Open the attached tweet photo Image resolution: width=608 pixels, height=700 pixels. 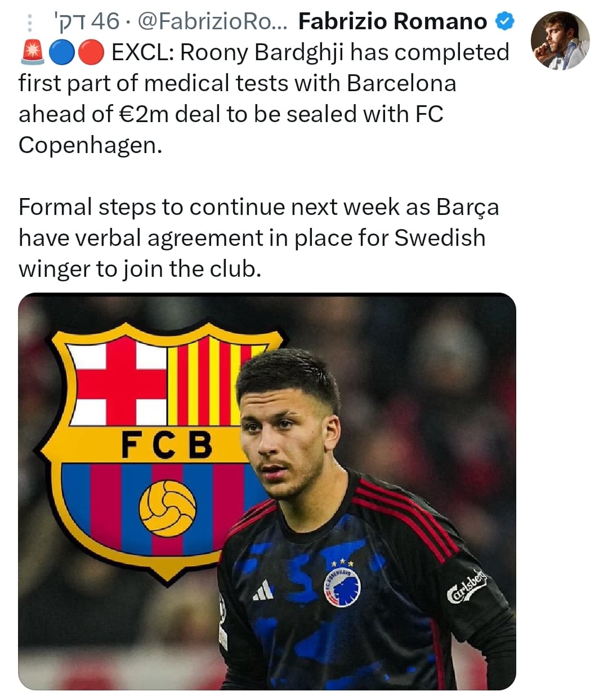[267, 491]
